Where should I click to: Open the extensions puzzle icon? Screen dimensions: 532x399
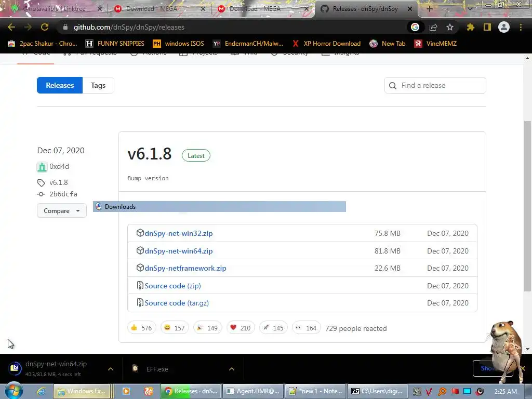(x=470, y=27)
